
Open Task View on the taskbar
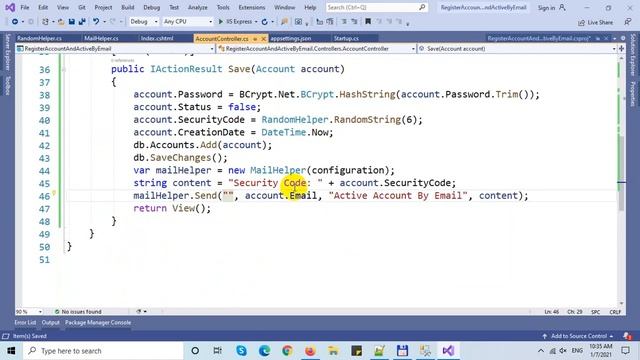click(x=218, y=351)
